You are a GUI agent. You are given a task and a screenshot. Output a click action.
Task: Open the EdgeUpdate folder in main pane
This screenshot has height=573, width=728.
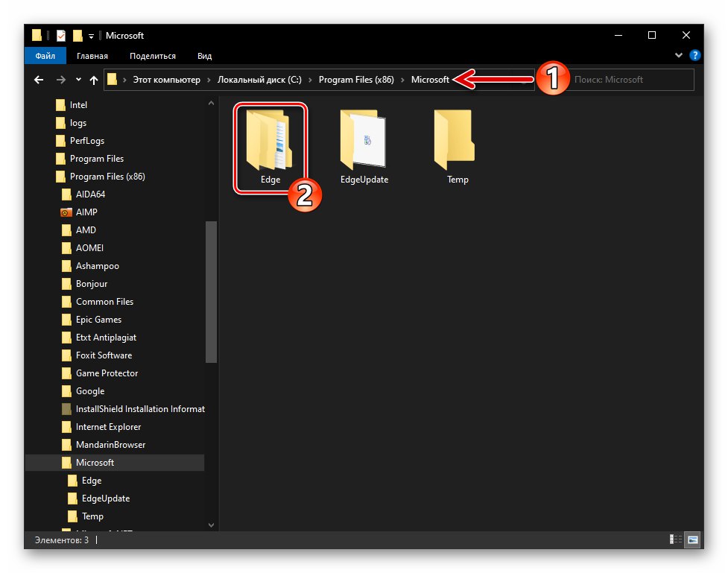[x=364, y=148]
